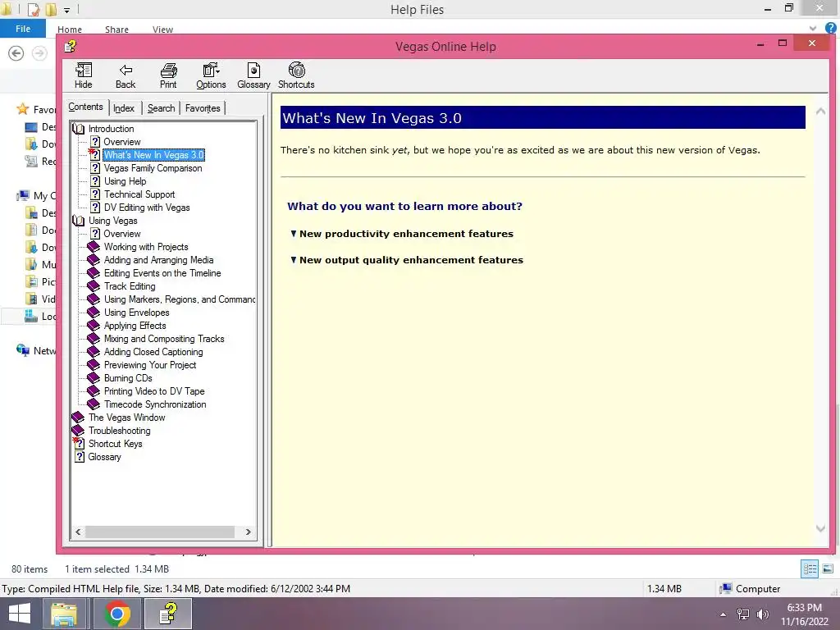Viewport: 840px width, 630px height.
Task: Open the Windows Start button
Action: tap(20, 614)
